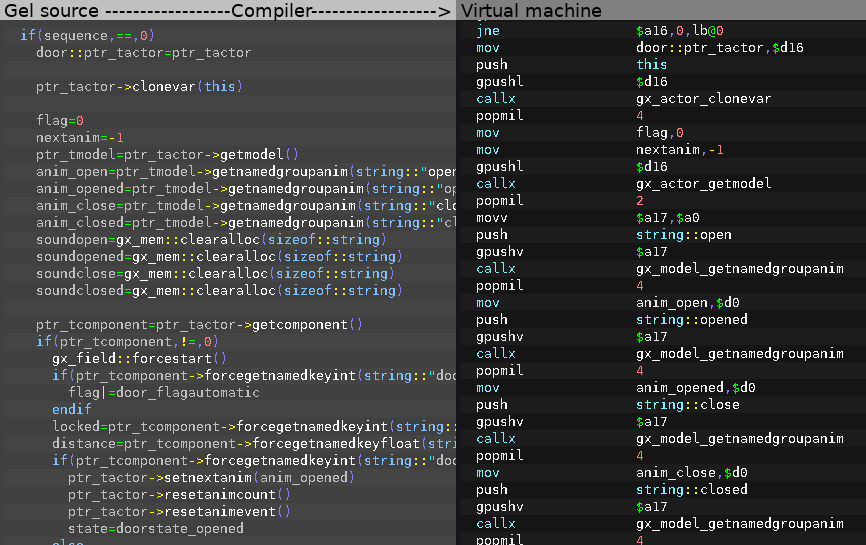Click operand 'gx_actor_clonevar'
Viewport: 866px width, 545px height.
coord(703,99)
